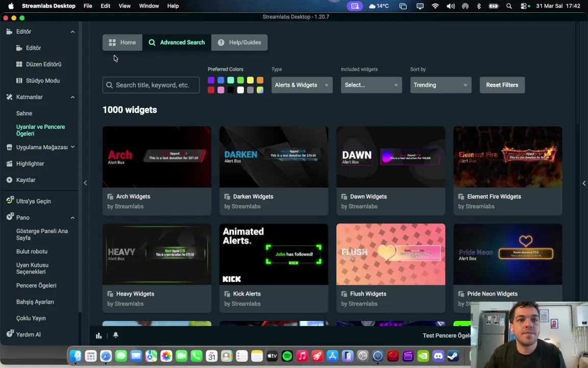Open Çoklu Yayın in the sidebar
Screen dimensions: 588x368
pyautogui.click(x=31, y=318)
